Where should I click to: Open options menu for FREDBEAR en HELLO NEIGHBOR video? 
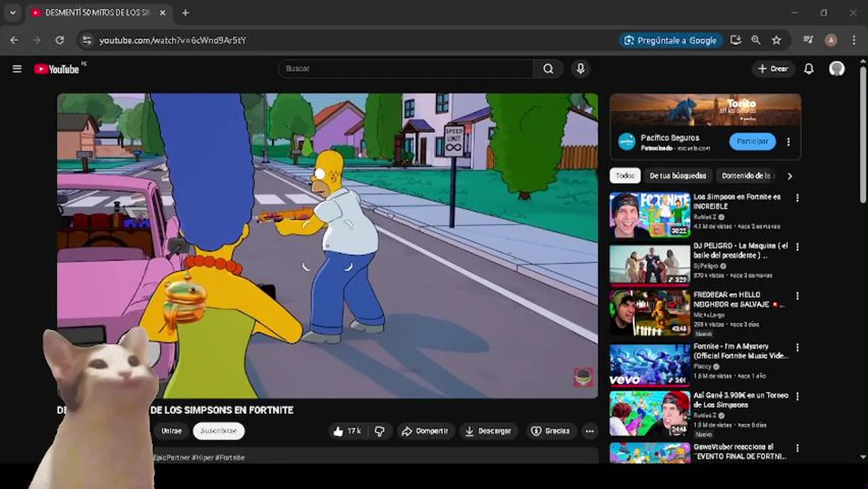click(797, 296)
